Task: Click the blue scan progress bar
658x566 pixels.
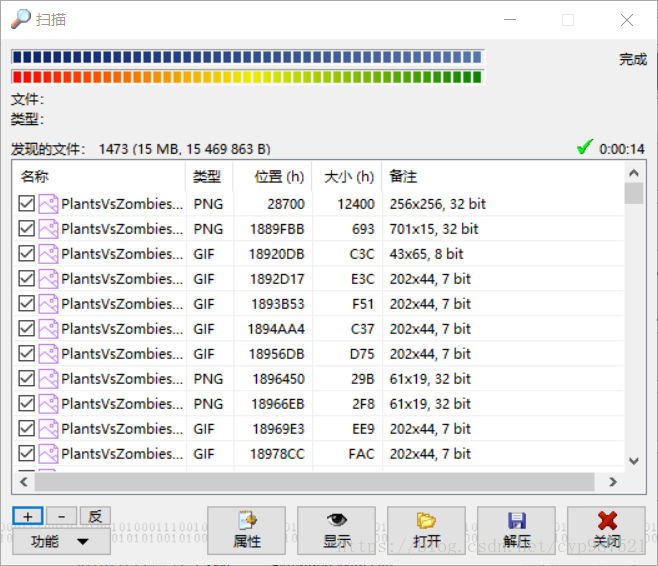Action: pyautogui.click(x=248, y=57)
